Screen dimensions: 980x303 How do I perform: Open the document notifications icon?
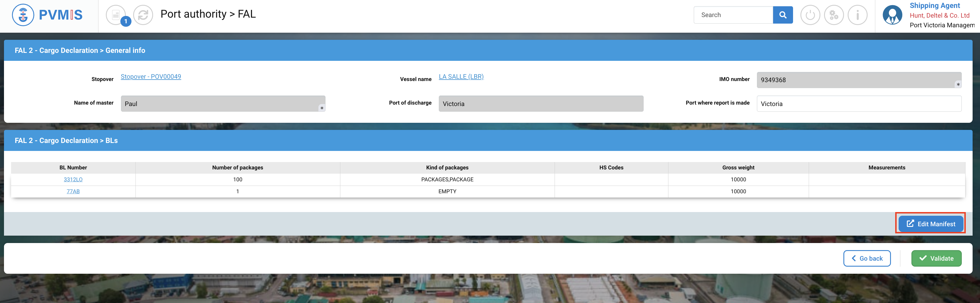(x=116, y=15)
